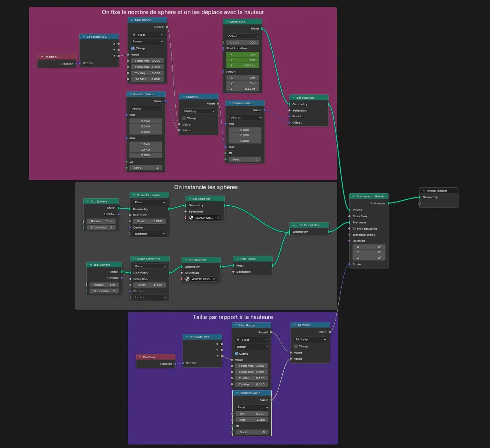Click the material sphere icon beside WHITE GEO
Screen dimensions: 490x448
(187, 279)
